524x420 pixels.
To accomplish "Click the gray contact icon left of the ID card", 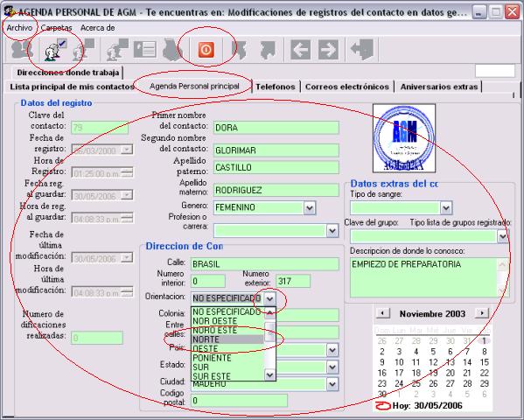I will pyautogui.click(x=117, y=50).
